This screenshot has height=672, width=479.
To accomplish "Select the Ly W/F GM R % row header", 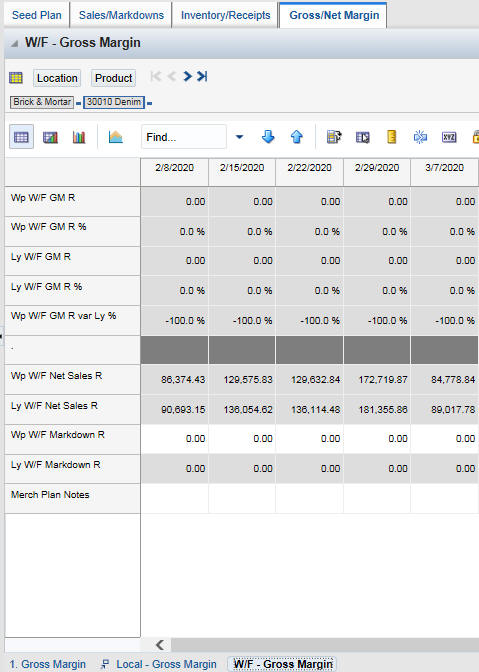I will [72, 291].
